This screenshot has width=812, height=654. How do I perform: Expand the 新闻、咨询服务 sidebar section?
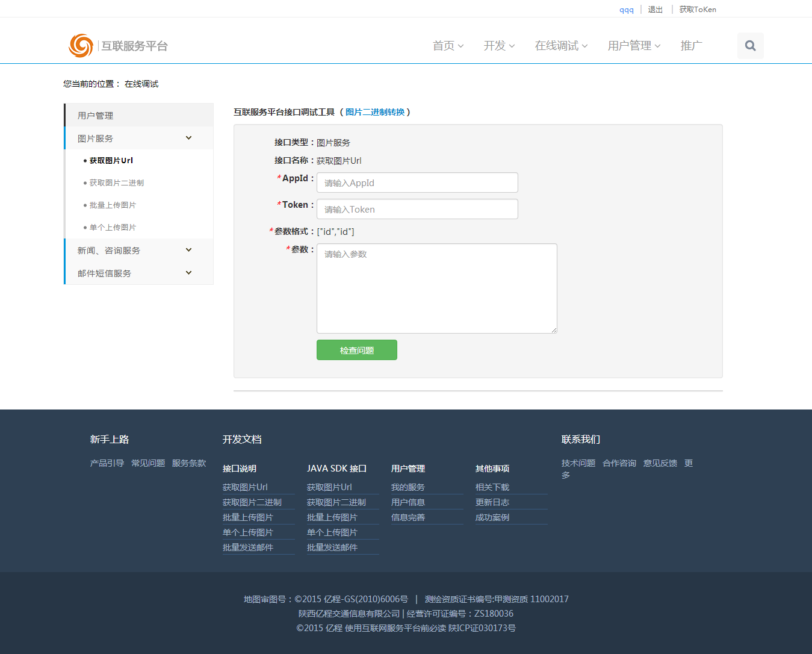pos(188,250)
